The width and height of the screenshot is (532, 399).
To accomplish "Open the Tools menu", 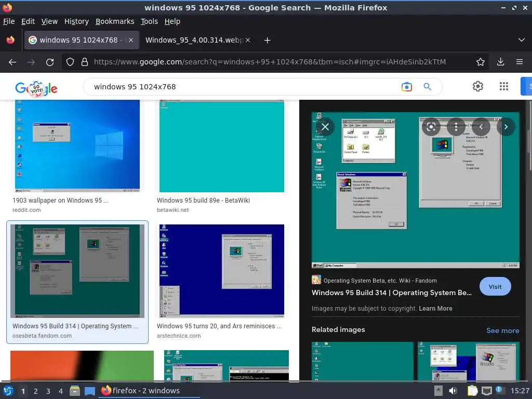I will [149, 21].
